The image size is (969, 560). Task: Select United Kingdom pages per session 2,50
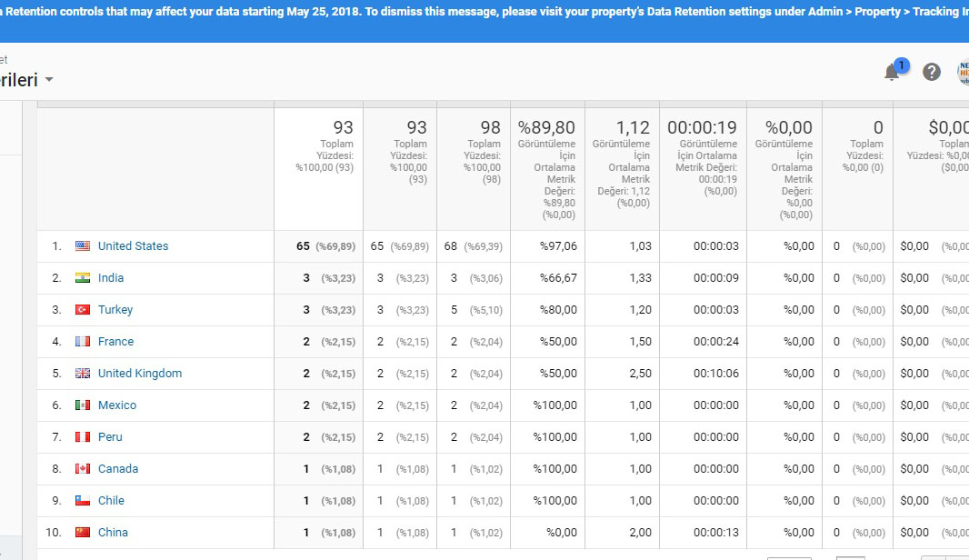click(640, 374)
